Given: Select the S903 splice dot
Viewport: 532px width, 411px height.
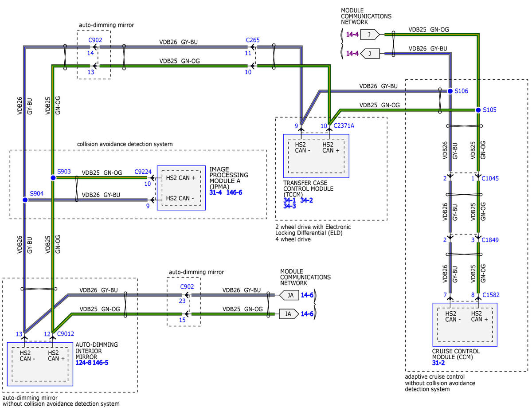Looking at the screenshot, I should click(x=53, y=177).
